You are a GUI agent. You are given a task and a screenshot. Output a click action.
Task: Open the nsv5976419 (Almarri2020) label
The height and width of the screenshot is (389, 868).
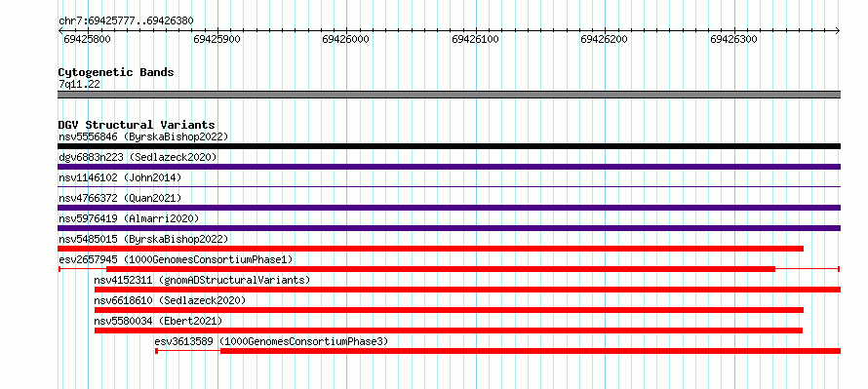129,218
